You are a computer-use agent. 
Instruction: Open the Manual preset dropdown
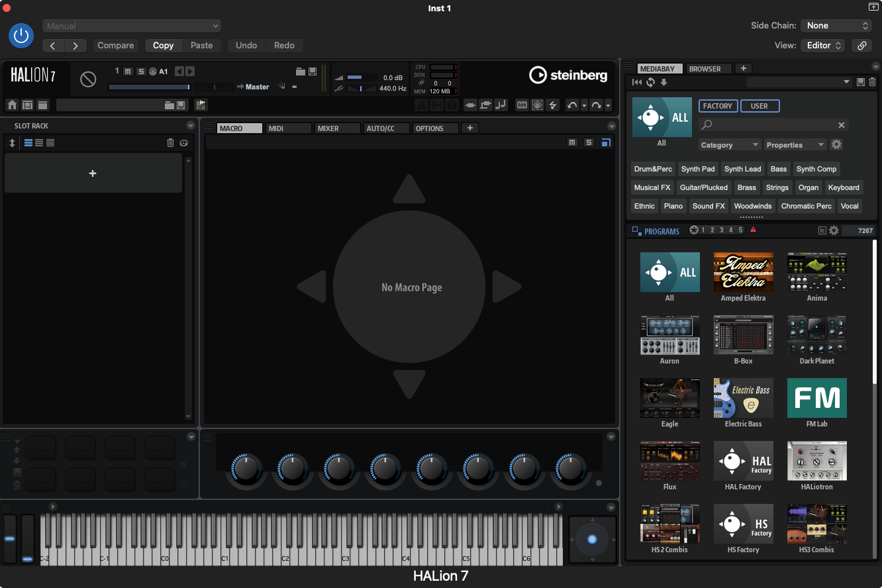tap(132, 26)
